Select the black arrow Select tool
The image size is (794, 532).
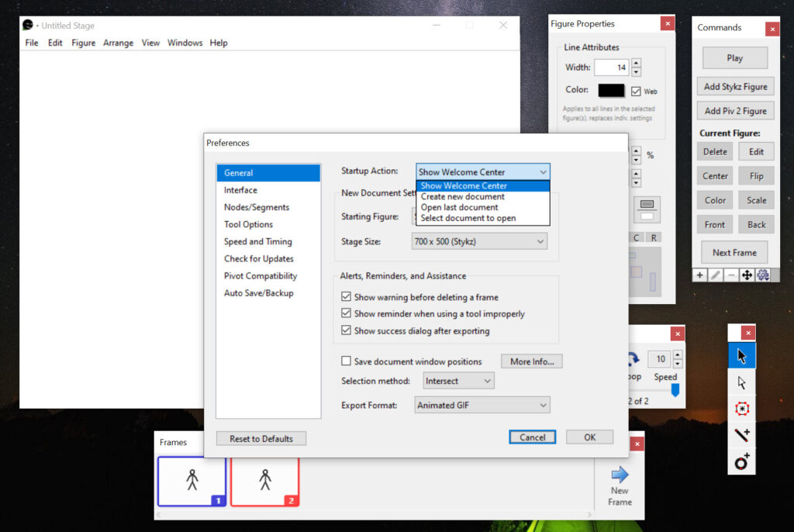pyautogui.click(x=741, y=356)
